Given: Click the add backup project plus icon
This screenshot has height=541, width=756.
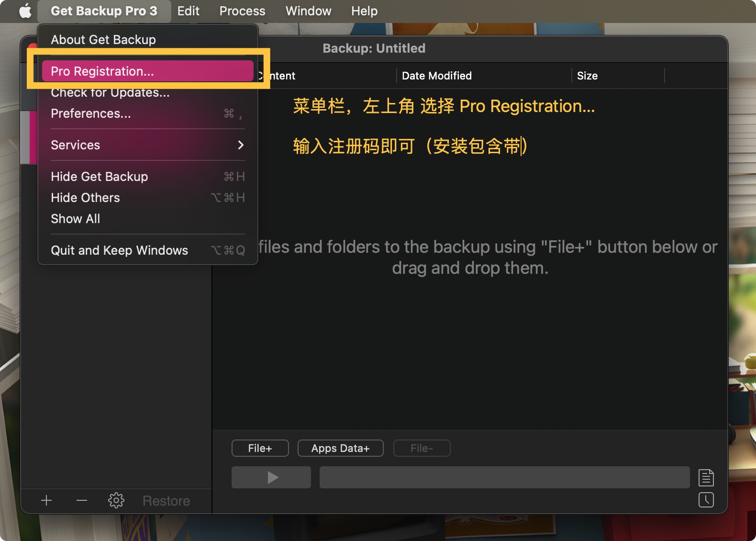Looking at the screenshot, I should click(46, 500).
